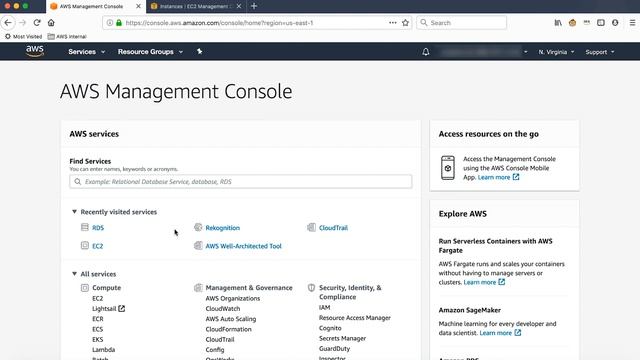Screen dimensions: 640x360
Task: Open IAM under Security
Action: [324, 307]
